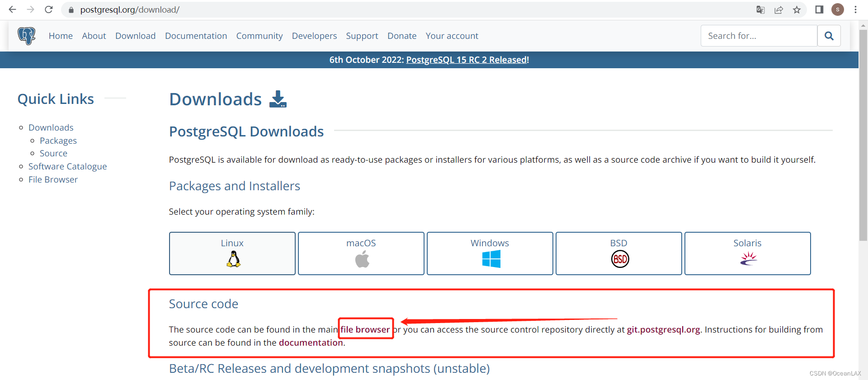Screen dimensions: 868x380
Task: Click the search magnifier button
Action: pos(829,36)
